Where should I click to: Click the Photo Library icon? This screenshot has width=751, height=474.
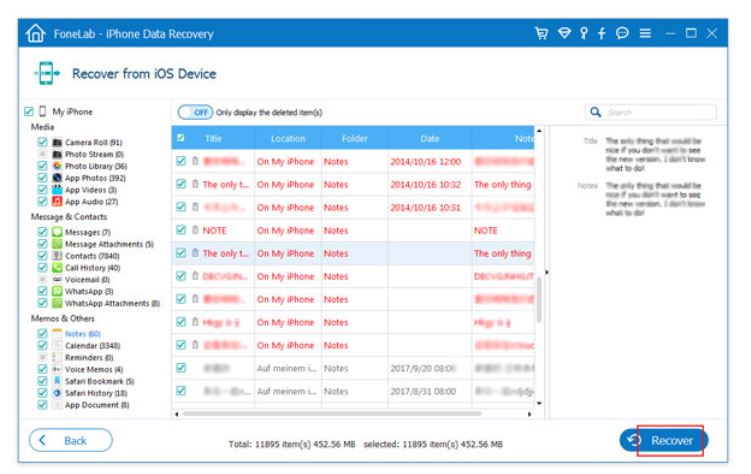pyautogui.click(x=57, y=166)
